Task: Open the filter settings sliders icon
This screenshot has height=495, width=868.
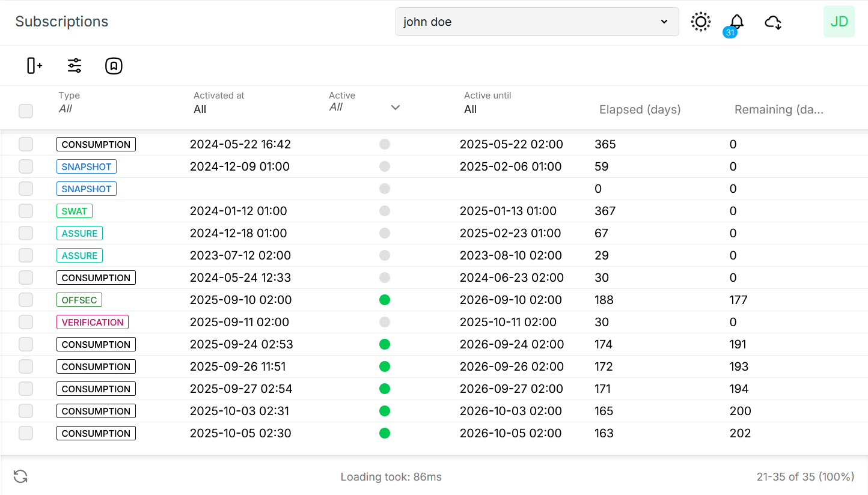Action: pyautogui.click(x=74, y=65)
